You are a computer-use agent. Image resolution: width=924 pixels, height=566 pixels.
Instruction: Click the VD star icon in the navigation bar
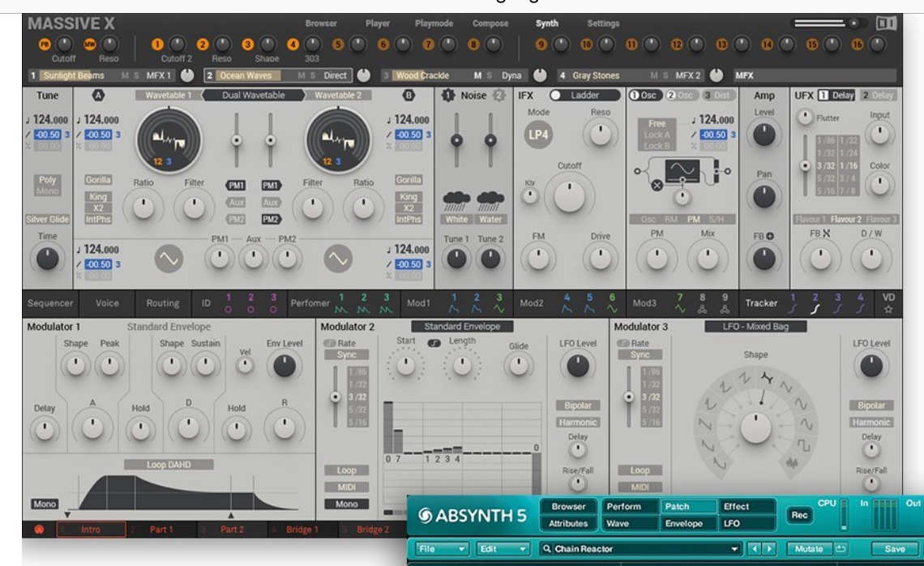pyautogui.click(x=888, y=309)
